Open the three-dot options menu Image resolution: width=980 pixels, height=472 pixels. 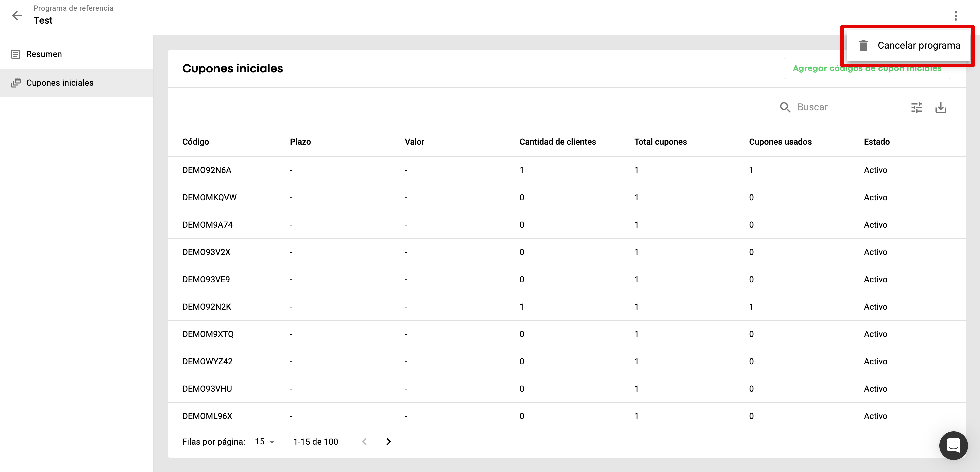955,16
